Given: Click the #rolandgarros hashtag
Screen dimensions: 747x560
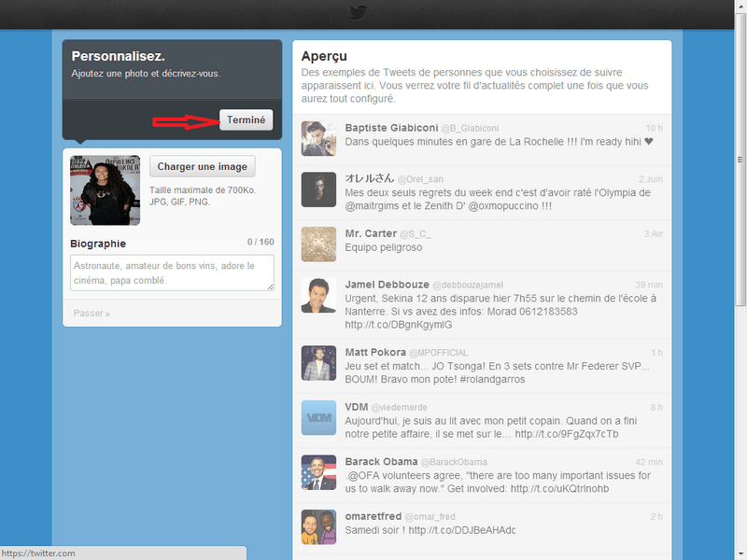Looking at the screenshot, I should pyautogui.click(x=493, y=379).
